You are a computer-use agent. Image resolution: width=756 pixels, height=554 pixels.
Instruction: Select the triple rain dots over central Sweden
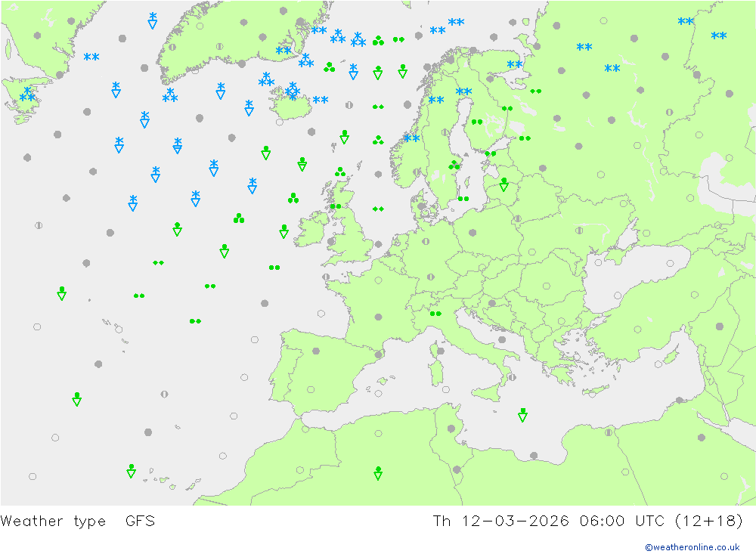454,166
